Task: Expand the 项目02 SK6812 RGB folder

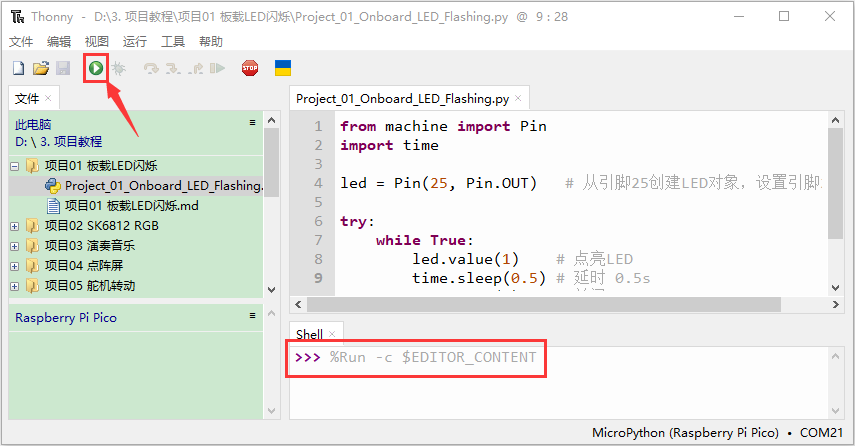Action: tap(15, 226)
